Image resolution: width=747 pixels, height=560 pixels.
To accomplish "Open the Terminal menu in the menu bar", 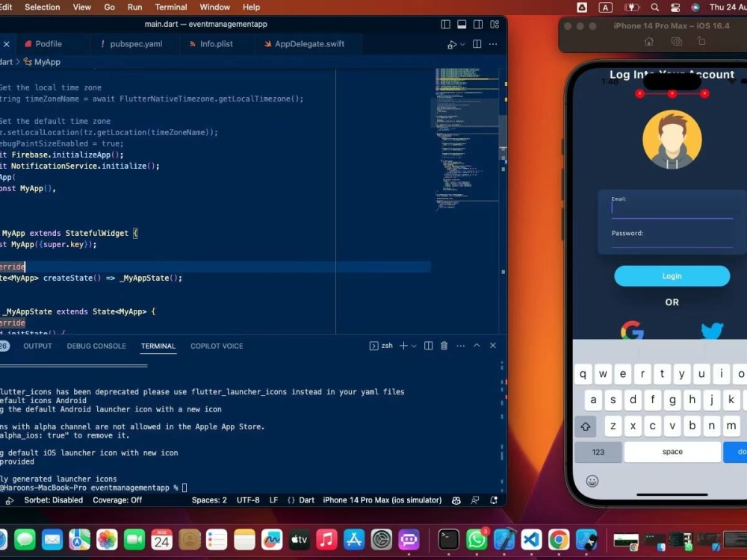I will pyautogui.click(x=170, y=7).
